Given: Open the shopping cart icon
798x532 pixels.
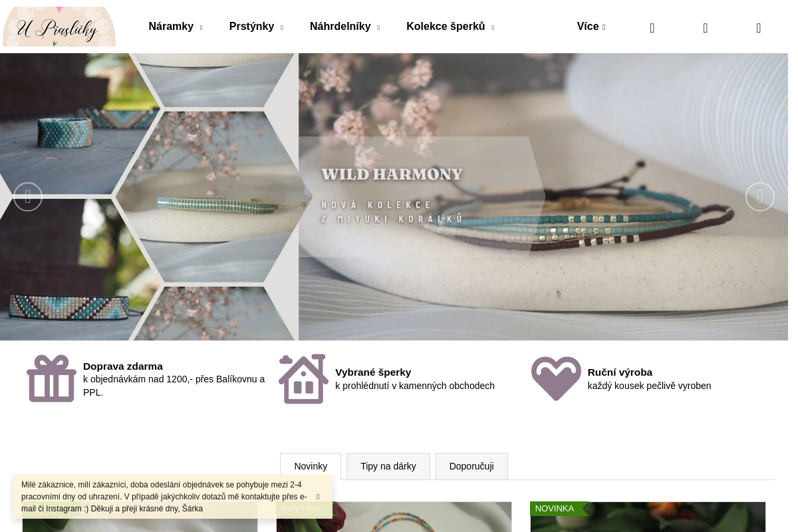Looking at the screenshot, I should click(759, 27).
